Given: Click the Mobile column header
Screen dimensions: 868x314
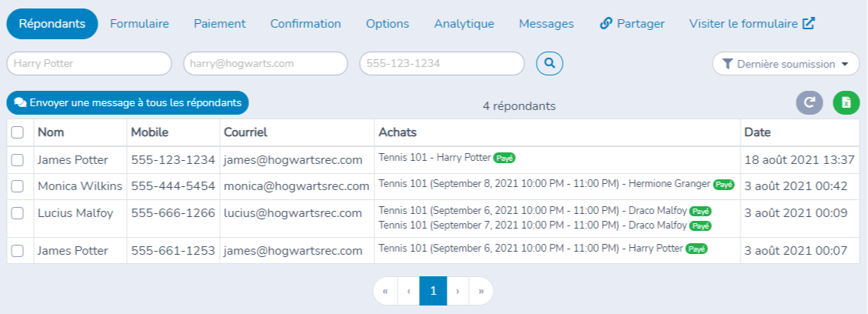Looking at the screenshot, I should pos(150,132).
